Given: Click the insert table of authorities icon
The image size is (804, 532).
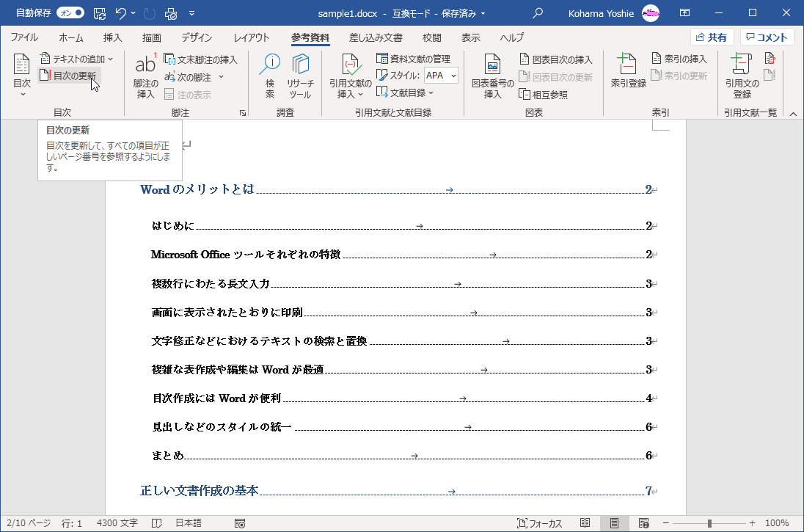Looking at the screenshot, I should [770, 59].
